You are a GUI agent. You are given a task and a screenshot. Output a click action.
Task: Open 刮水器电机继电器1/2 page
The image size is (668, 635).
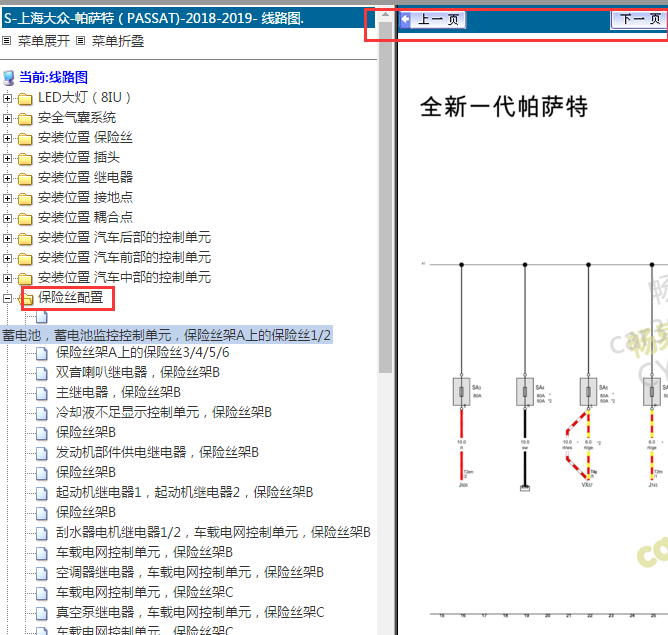click(213, 533)
